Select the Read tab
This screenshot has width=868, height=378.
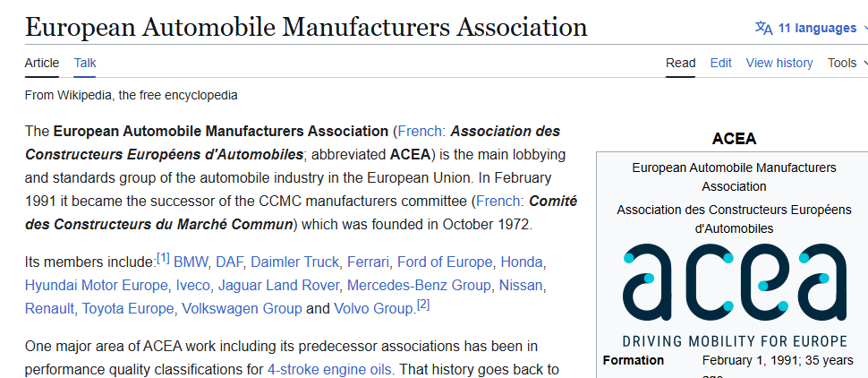680,64
